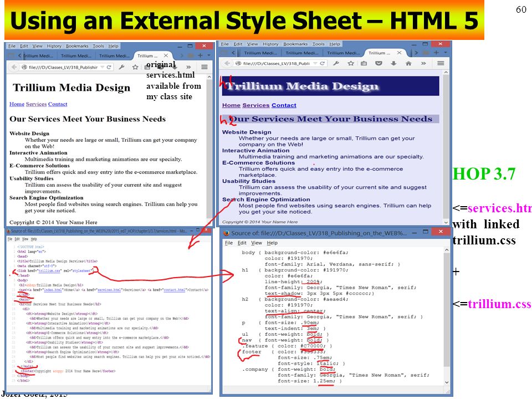Switch to first Trillium Medi... tab in right browser
The image size is (532, 399).
click(260, 53)
